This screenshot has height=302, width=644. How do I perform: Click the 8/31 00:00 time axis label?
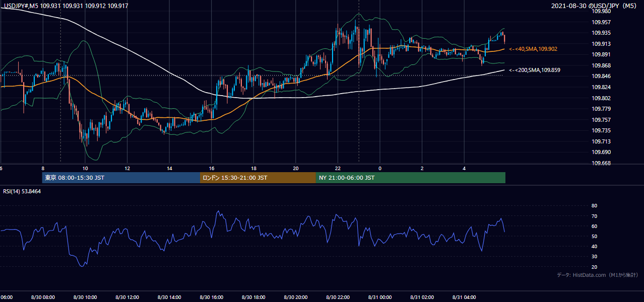(x=380, y=297)
